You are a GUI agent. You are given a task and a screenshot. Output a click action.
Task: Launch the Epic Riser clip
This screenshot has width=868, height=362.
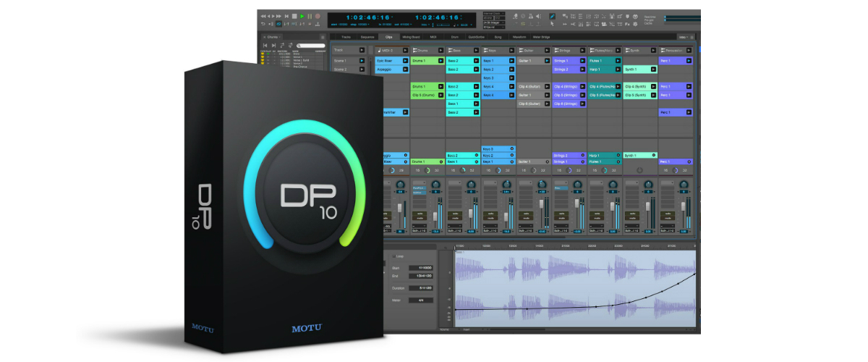pyautogui.click(x=405, y=61)
